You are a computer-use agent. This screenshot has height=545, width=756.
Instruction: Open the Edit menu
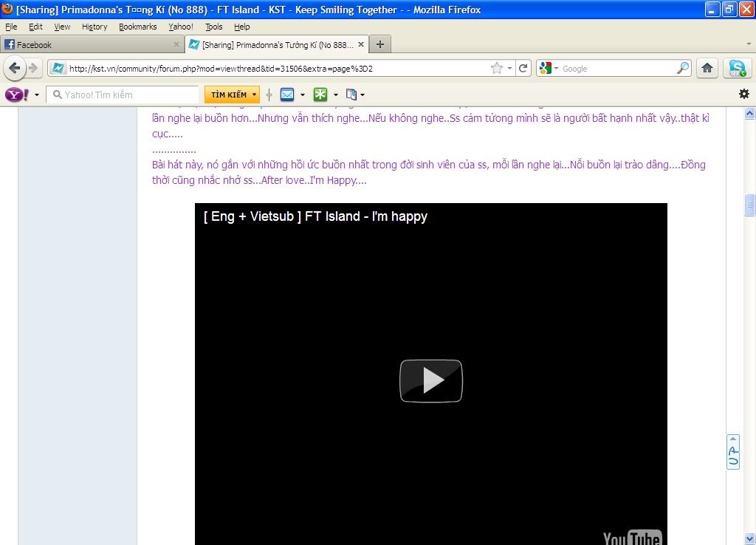[x=35, y=27]
